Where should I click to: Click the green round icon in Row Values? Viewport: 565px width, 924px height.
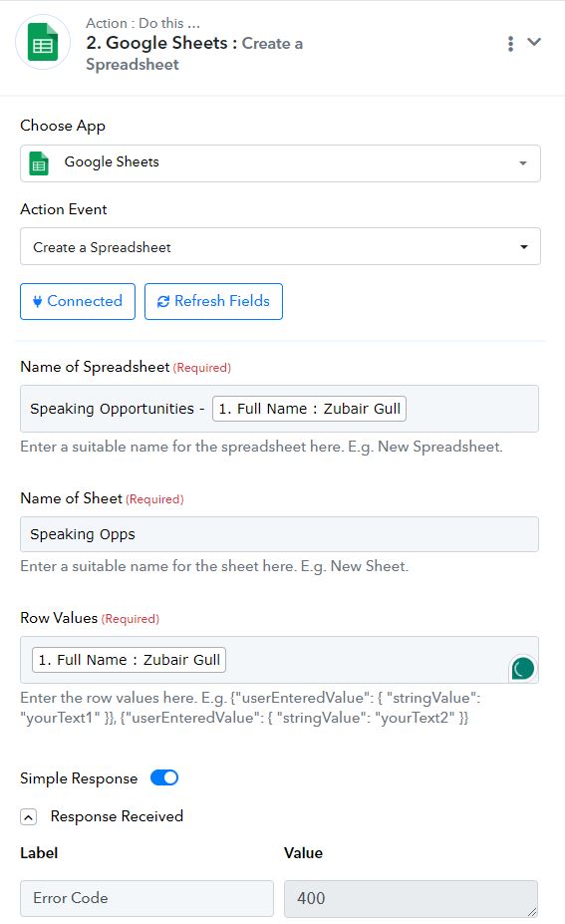tap(522, 668)
